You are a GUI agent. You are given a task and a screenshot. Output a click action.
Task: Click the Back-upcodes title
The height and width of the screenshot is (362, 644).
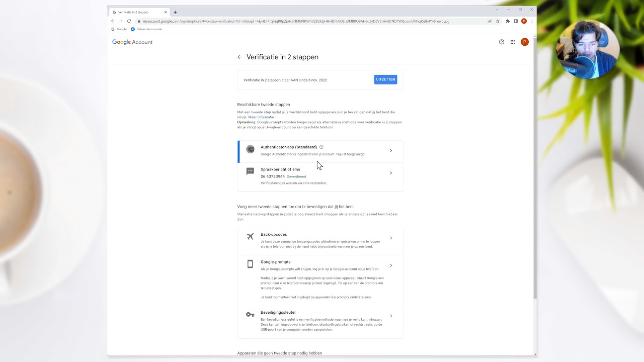(x=274, y=235)
